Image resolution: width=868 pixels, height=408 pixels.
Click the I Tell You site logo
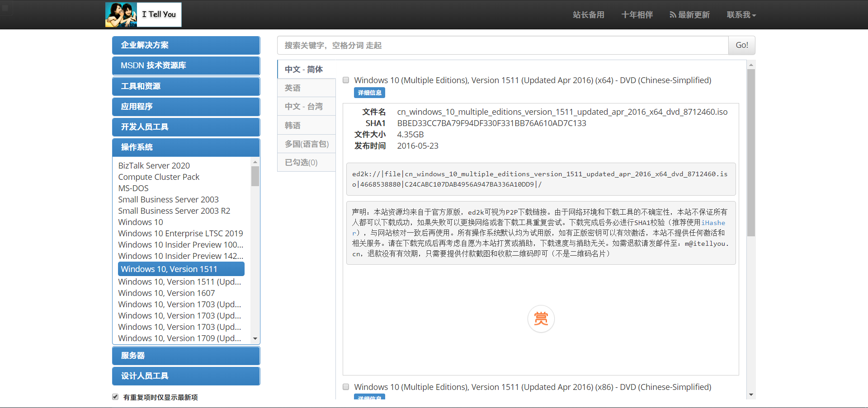(143, 14)
